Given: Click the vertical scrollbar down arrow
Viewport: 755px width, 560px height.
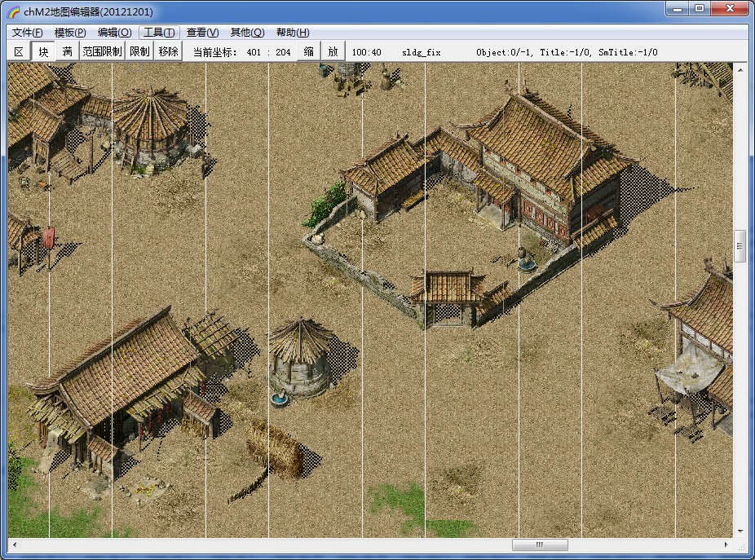Looking at the screenshot, I should click(740, 531).
